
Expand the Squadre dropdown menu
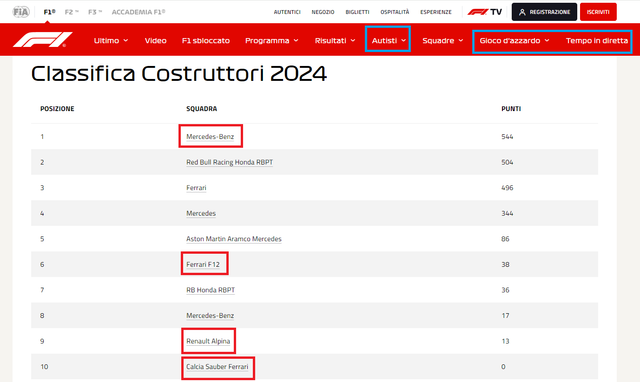443,40
